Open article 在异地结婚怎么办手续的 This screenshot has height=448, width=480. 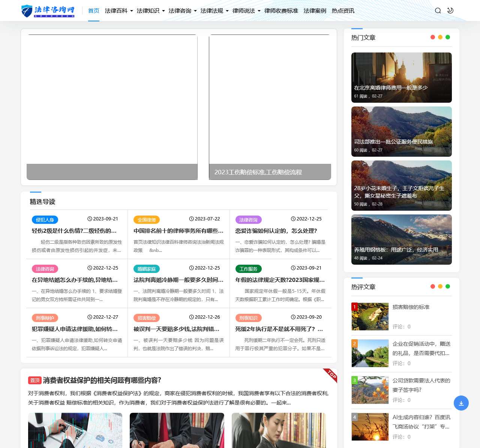[75, 280]
